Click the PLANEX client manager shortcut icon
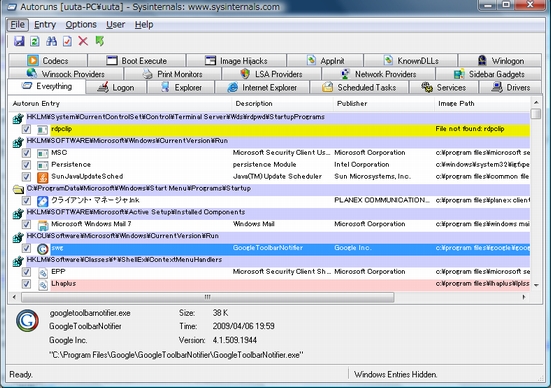The height and width of the screenshot is (388, 551). (x=43, y=201)
